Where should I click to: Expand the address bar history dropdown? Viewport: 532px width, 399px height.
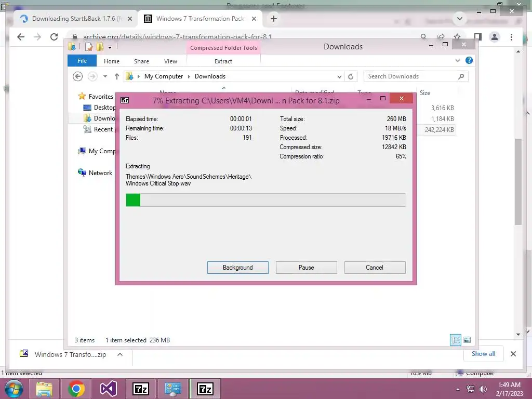(x=339, y=77)
